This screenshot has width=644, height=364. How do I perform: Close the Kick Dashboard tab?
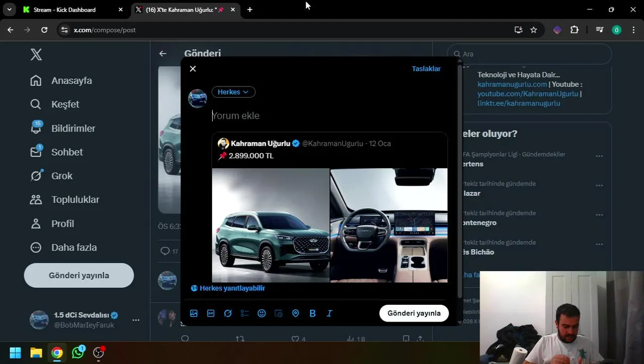[x=120, y=10]
